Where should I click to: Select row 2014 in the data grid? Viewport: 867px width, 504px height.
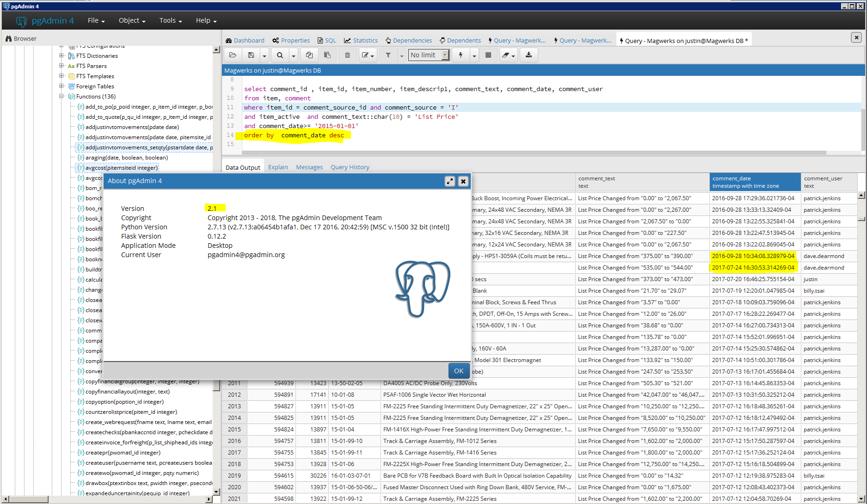pyautogui.click(x=234, y=418)
